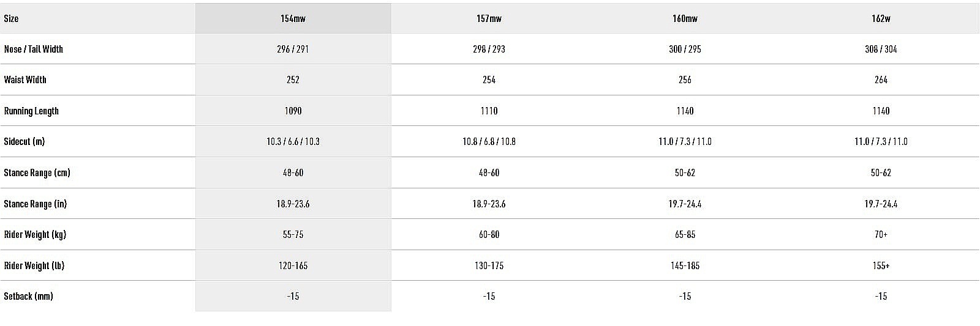Select the 157mw size column header
980x326 pixels.
point(489,18)
